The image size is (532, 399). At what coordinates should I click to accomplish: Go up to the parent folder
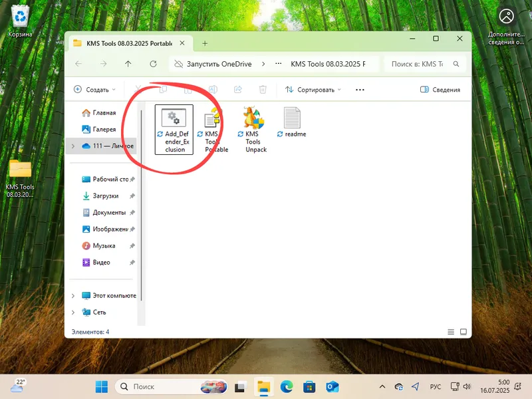coord(128,64)
